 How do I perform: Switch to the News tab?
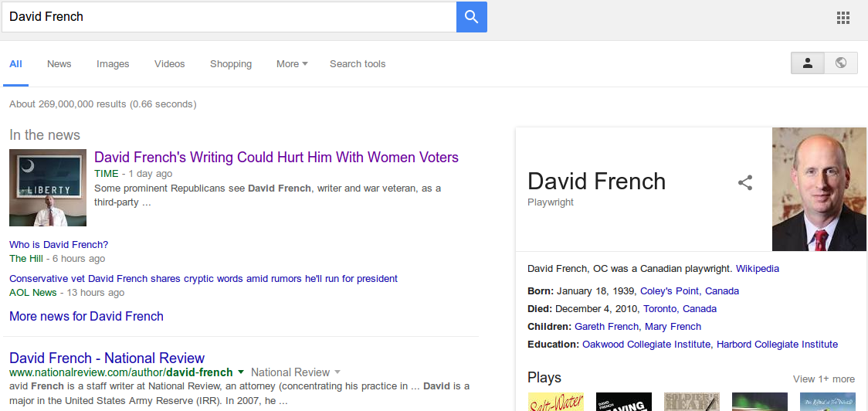59,64
